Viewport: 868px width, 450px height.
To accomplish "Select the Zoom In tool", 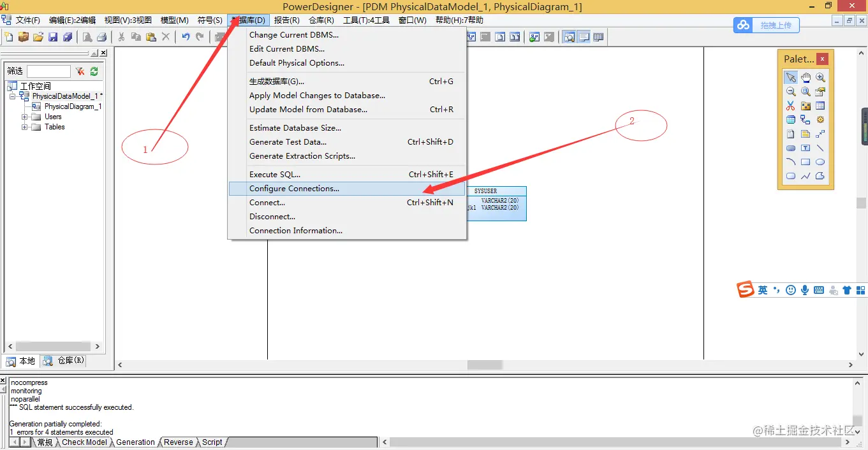I will [820, 78].
